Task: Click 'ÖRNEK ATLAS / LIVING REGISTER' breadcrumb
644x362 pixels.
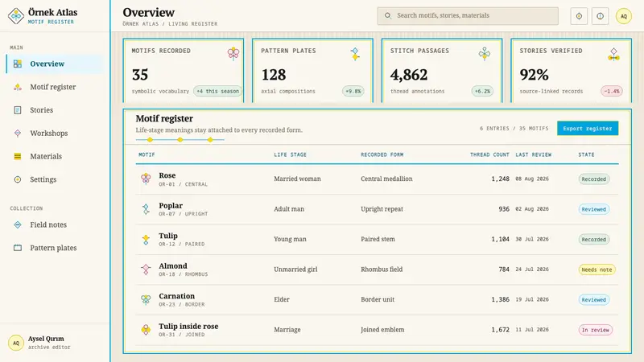Action: (x=170, y=24)
